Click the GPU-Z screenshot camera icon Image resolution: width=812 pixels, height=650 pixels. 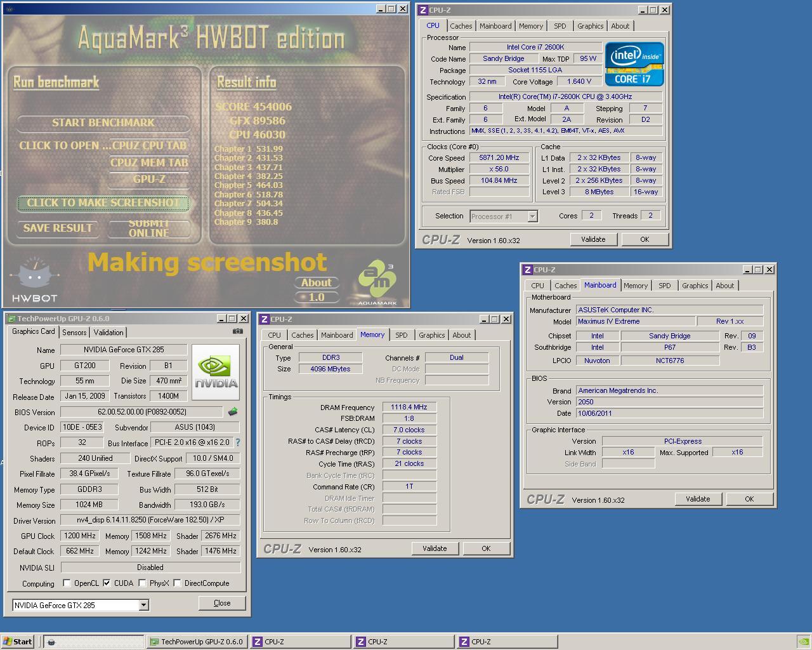[x=238, y=331]
